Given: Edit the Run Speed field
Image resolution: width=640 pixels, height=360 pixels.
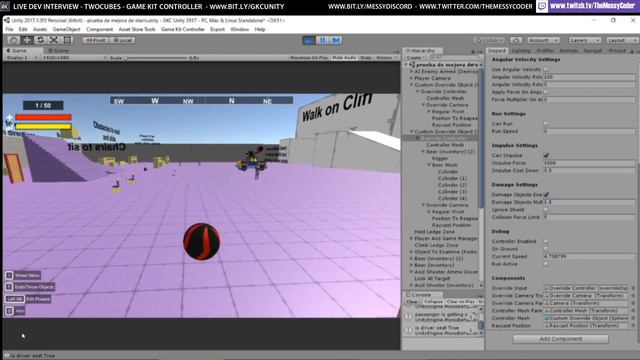Looking at the screenshot, I should point(589,131).
